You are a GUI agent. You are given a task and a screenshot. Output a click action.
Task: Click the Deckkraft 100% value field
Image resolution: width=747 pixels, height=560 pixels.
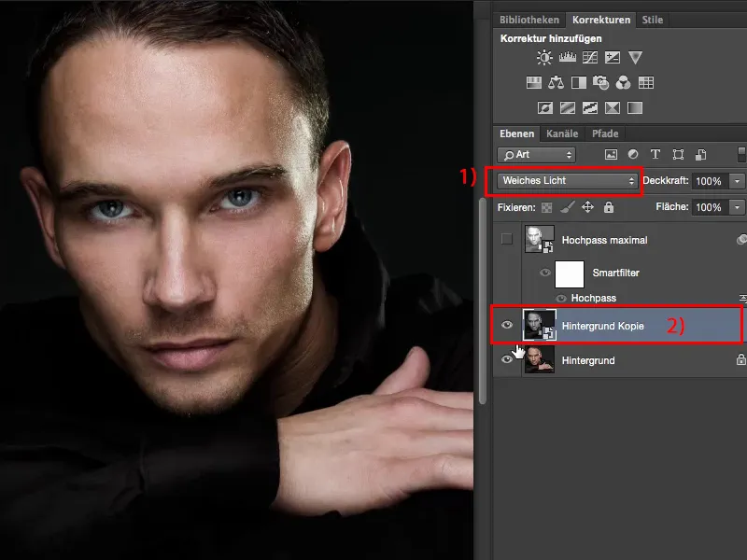pyautogui.click(x=711, y=181)
